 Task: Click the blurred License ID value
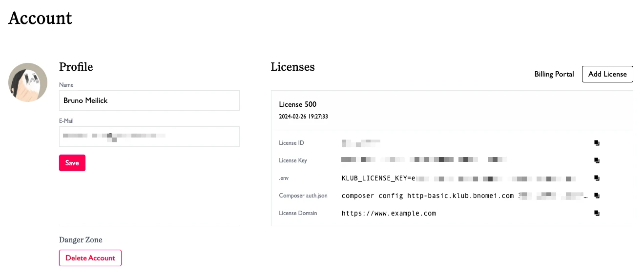click(361, 143)
